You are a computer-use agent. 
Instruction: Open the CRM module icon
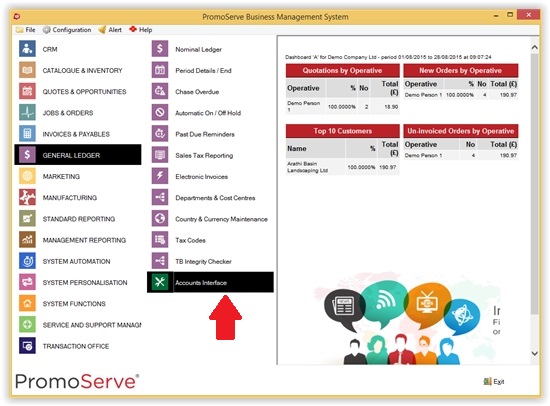pos(27,49)
